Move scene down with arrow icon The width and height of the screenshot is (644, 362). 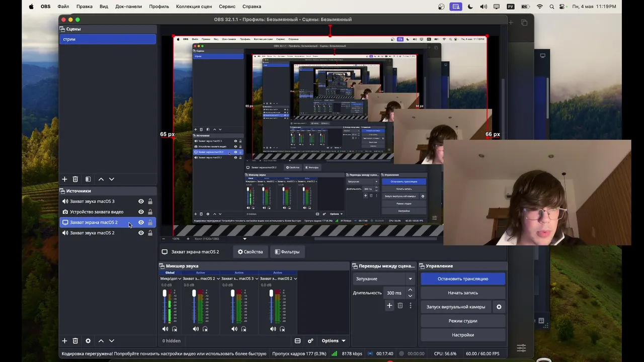[112, 179]
